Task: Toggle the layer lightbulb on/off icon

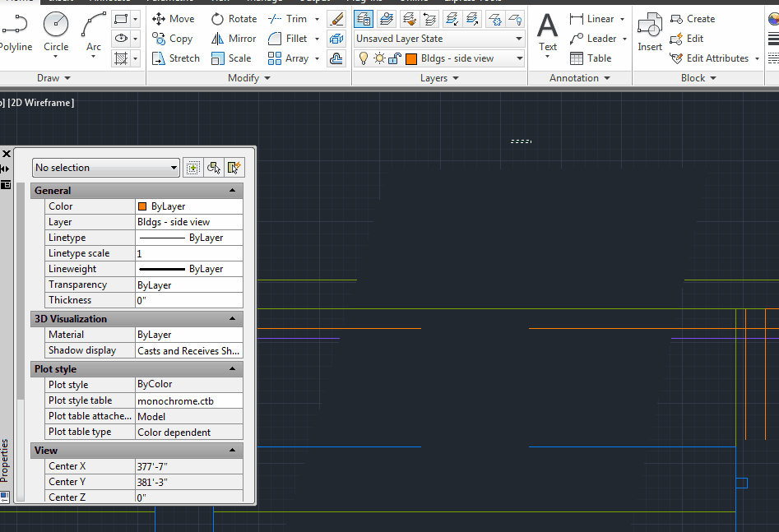Action: coord(364,58)
